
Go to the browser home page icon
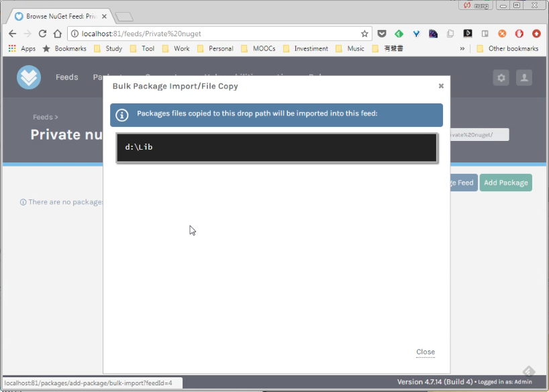coord(58,34)
